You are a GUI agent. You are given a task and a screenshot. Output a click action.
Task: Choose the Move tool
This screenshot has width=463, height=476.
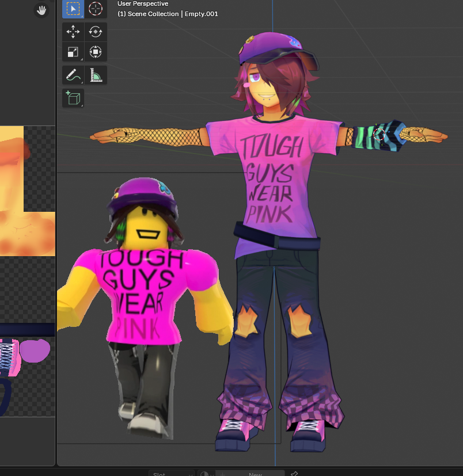click(73, 32)
